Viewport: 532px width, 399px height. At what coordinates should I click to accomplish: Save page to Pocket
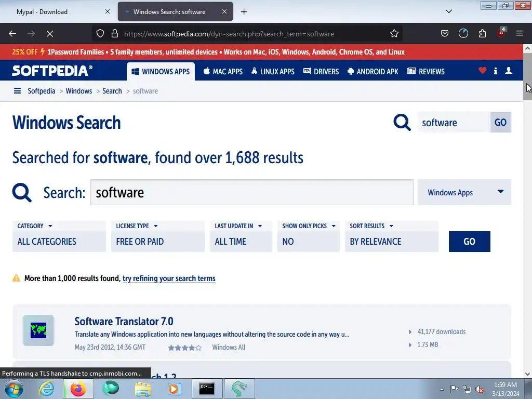(445, 34)
